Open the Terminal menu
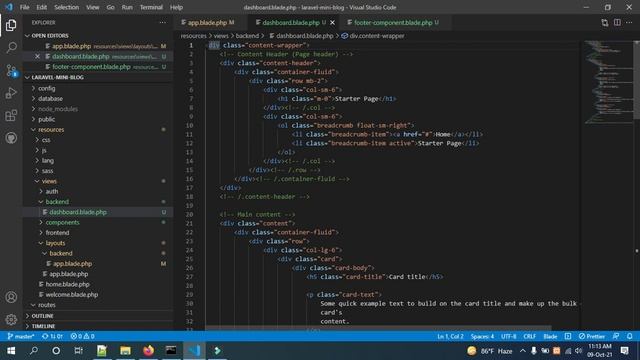 (151, 7)
